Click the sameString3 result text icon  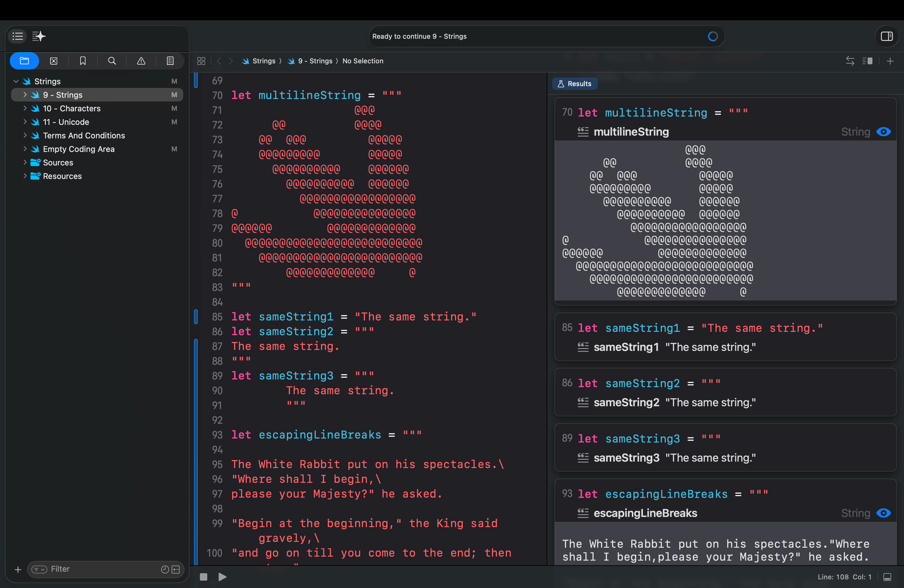(583, 458)
